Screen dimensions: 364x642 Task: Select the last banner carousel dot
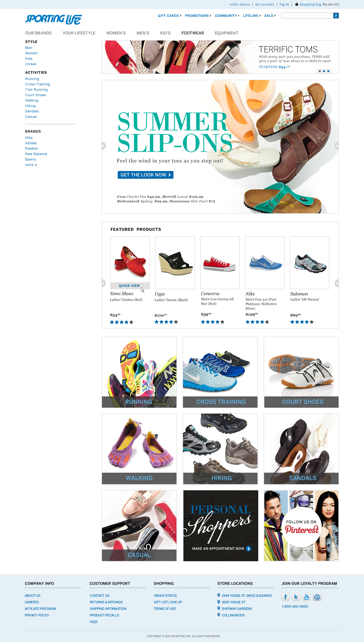coord(328,71)
